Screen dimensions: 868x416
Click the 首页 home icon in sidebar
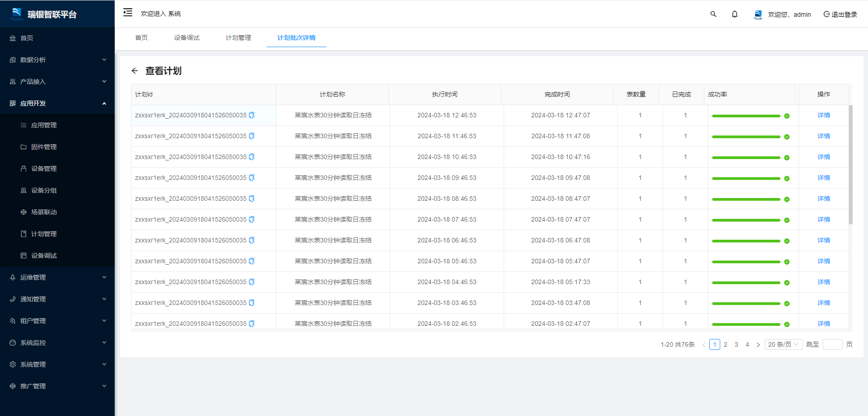coord(13,38)
